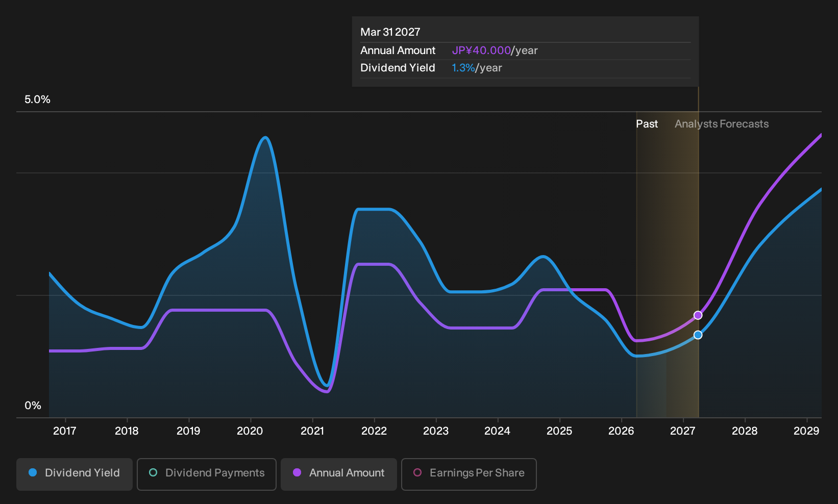The width and height of the screenshot is (838, 504).
Task: Click the 2021 x-axis label
Action: (312, 431)
